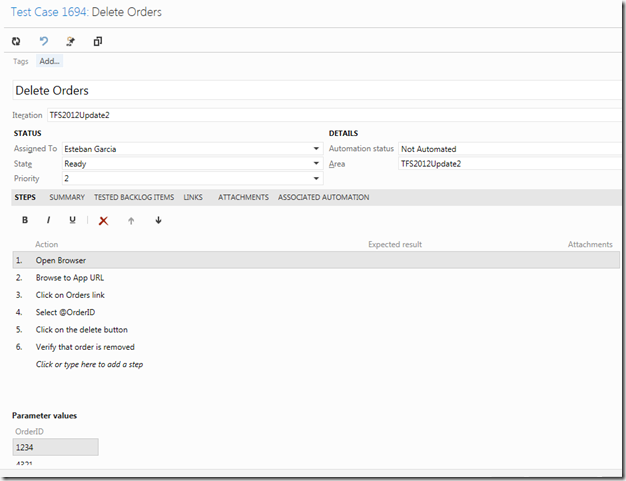Move selected step down with arrow
Screen dimensions: 626x481
(x=158, y=220)
